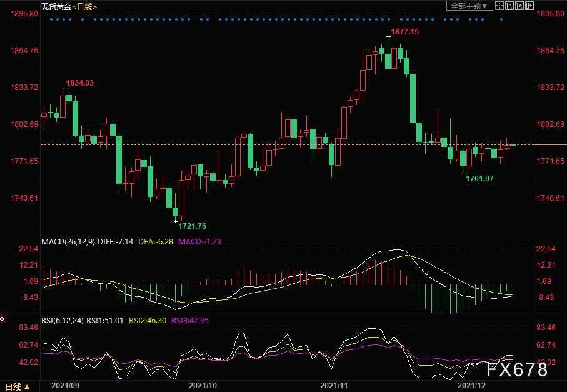Click the 1721.76 low price label
This screenshot has height=392, width=567.
click(x=192, y=226)
